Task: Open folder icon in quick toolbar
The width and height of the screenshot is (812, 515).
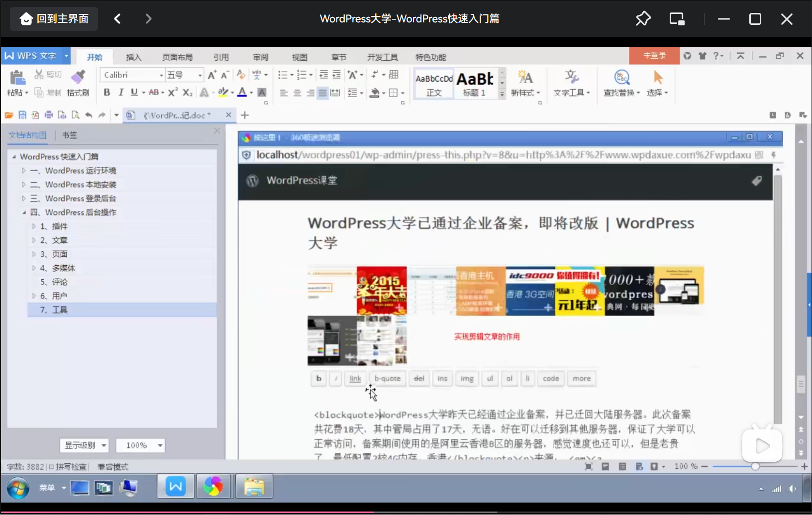Action: click(9, 115)
